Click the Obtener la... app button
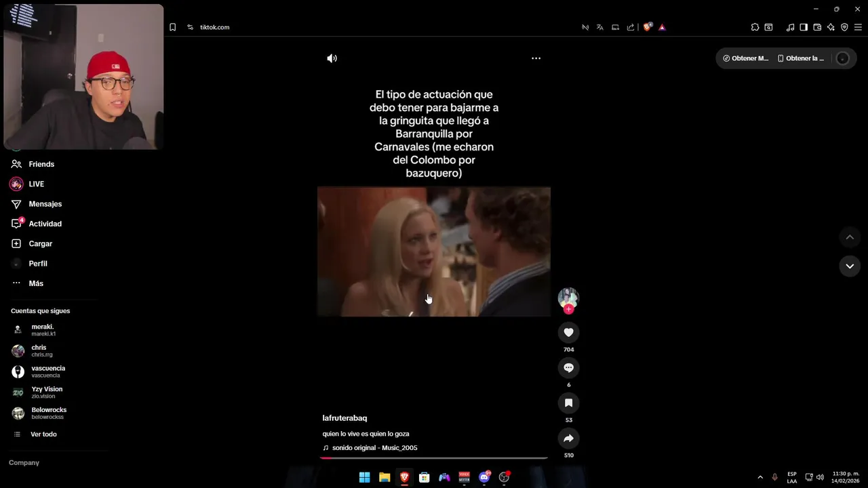This screenshot has height=488, width=868. tap(800, 58)
